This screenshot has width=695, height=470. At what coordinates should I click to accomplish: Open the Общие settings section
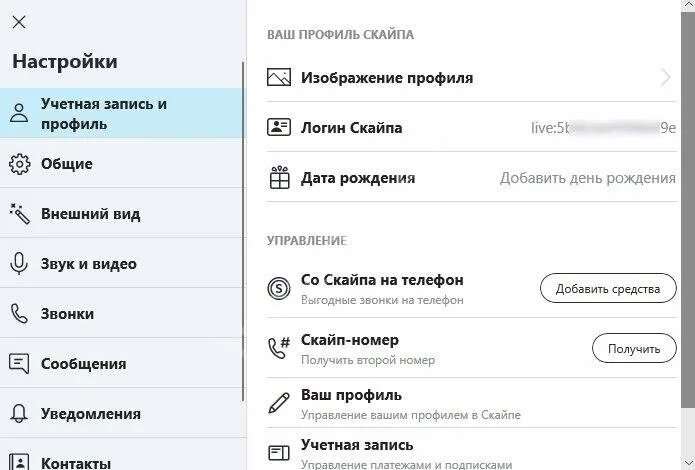121,163
